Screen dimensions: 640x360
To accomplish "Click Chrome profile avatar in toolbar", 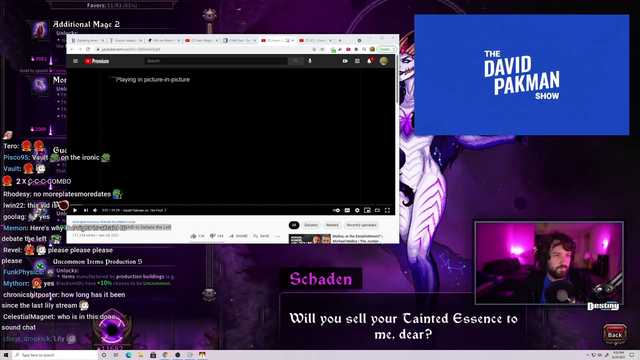I will coord(372,49).
